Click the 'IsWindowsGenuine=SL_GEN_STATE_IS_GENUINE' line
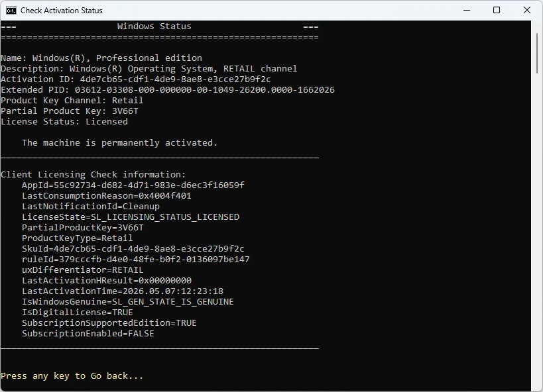 coord(128,302)
